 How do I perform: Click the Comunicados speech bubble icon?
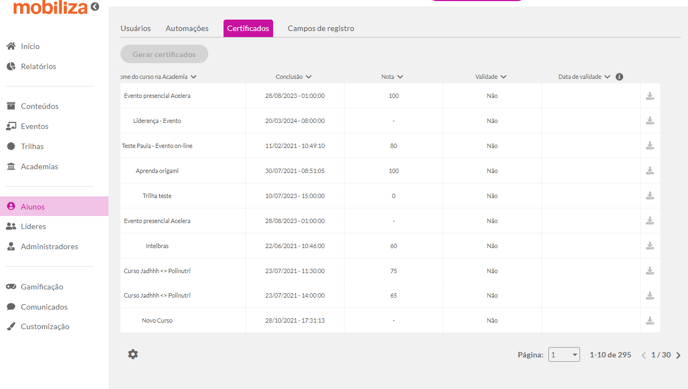pyautogui.click(x=11, y=307)
